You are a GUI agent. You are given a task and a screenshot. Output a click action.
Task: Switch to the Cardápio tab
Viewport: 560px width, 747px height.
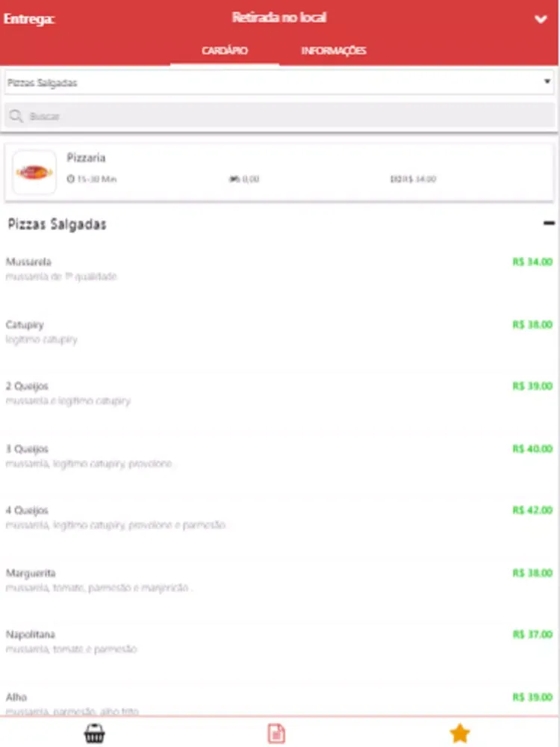225,51
